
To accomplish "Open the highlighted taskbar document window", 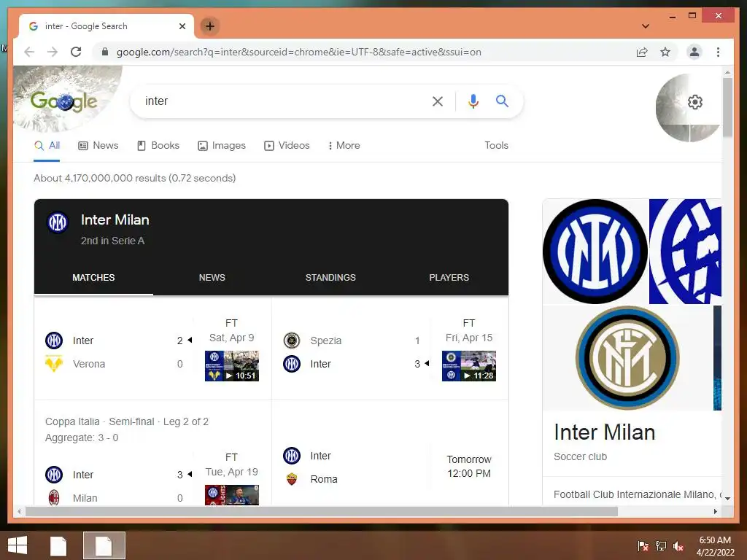I will tap(104, 545).
